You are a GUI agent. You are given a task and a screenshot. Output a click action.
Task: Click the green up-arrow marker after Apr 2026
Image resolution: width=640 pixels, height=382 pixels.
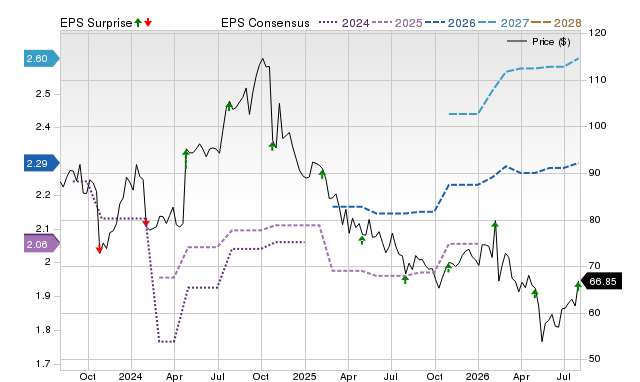click(535, 293)
